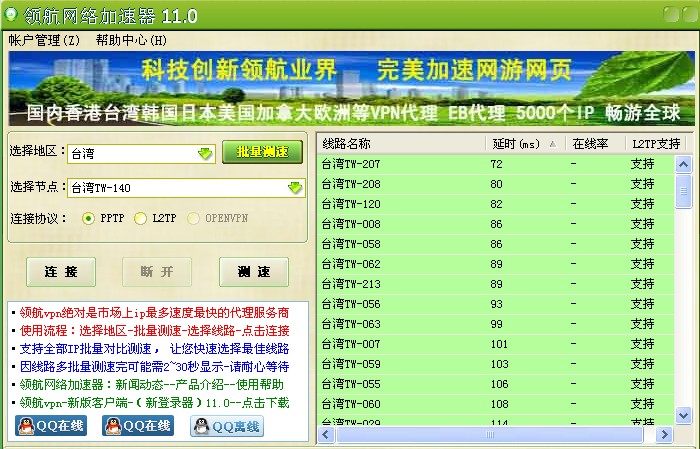The image size is (700, 449).
Task: Open the 选择节点 dropdown showing 台湾TW-140
Action: coord(186,188)
